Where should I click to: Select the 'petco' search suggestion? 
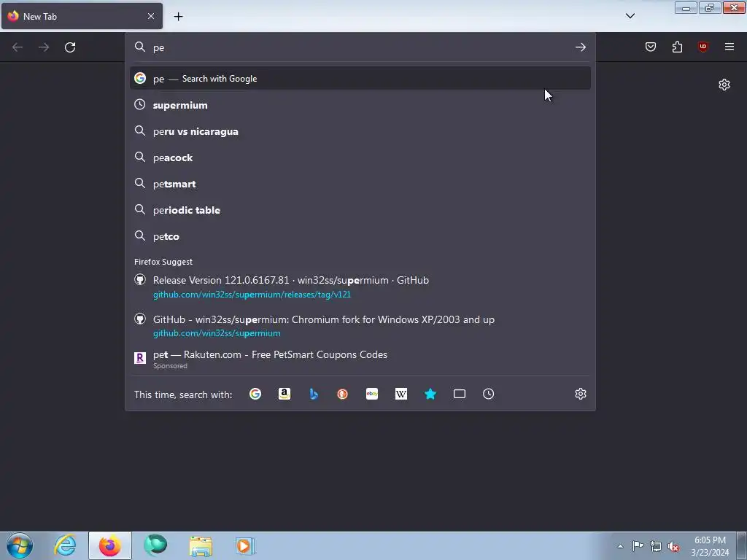tap(360, 236)
